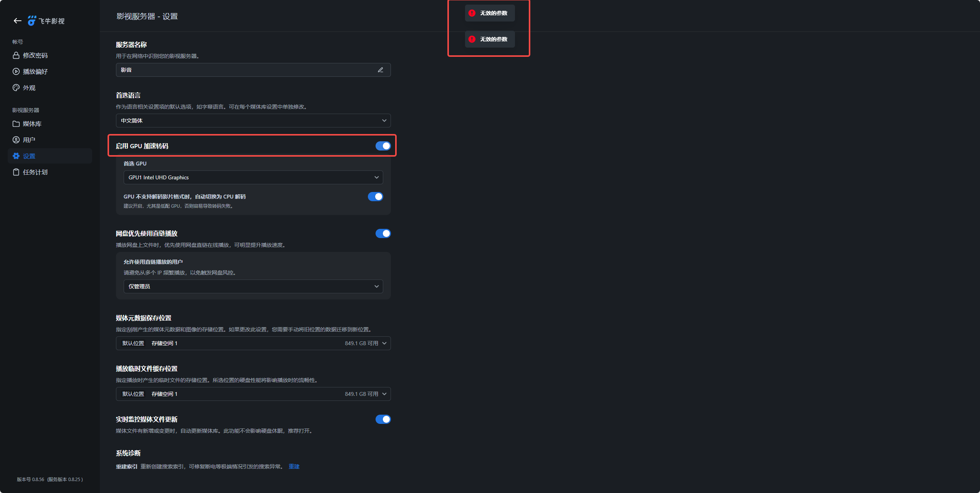Expand 媒体元数据保存位置 storage dropdown
The width and height of the screenshot is (980, 493).
point(253,343)
